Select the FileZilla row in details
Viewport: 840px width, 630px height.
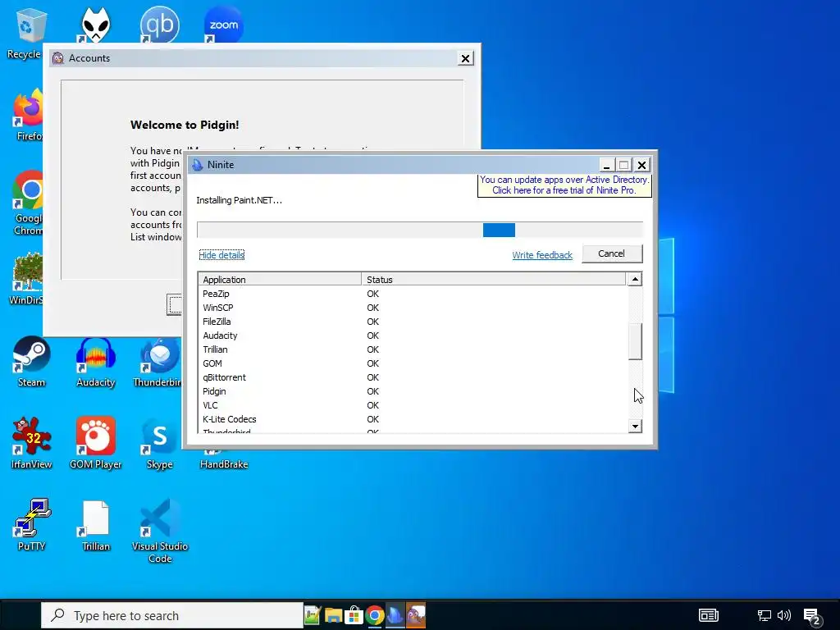412,322
